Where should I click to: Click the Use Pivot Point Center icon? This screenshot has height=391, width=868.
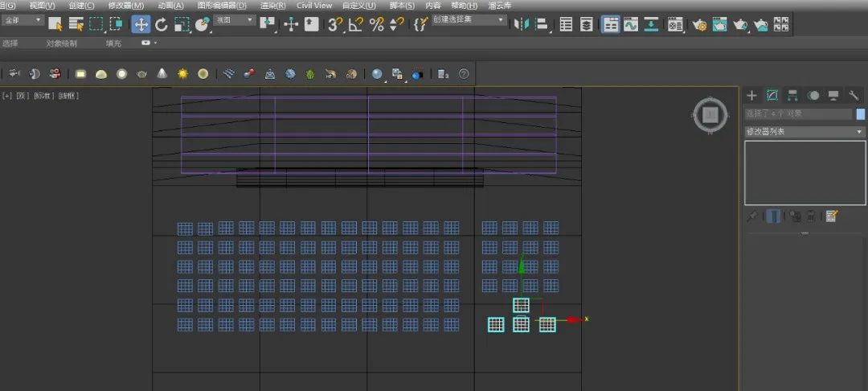click(x=268, y=24)
